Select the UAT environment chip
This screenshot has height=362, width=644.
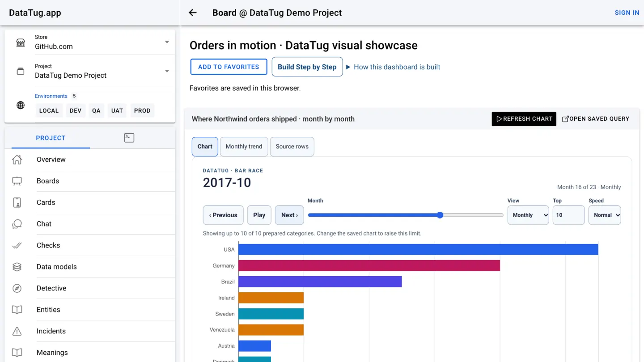[x=117, y=110]
